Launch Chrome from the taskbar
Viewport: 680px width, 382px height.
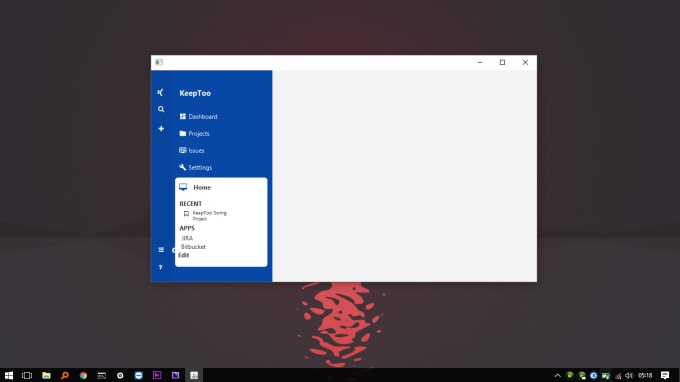pyautogui.click(x=83, y=375)
